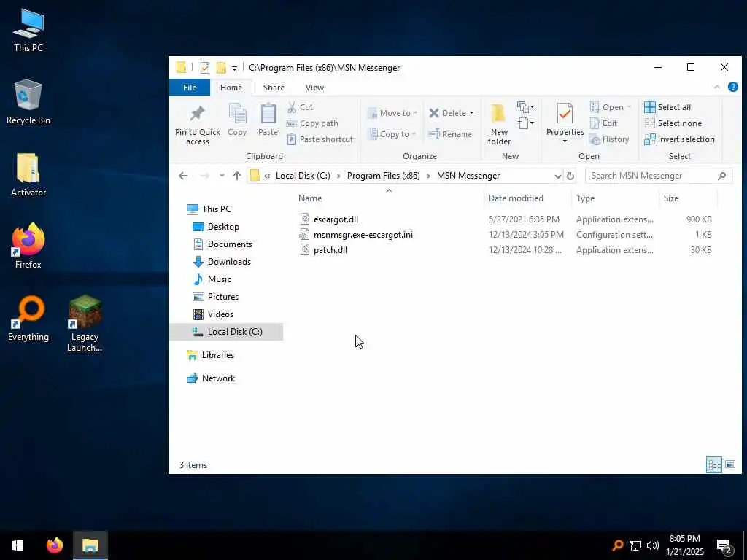
Task: Select the Legacy Launcher desktop icon
Action: [85, 323]
